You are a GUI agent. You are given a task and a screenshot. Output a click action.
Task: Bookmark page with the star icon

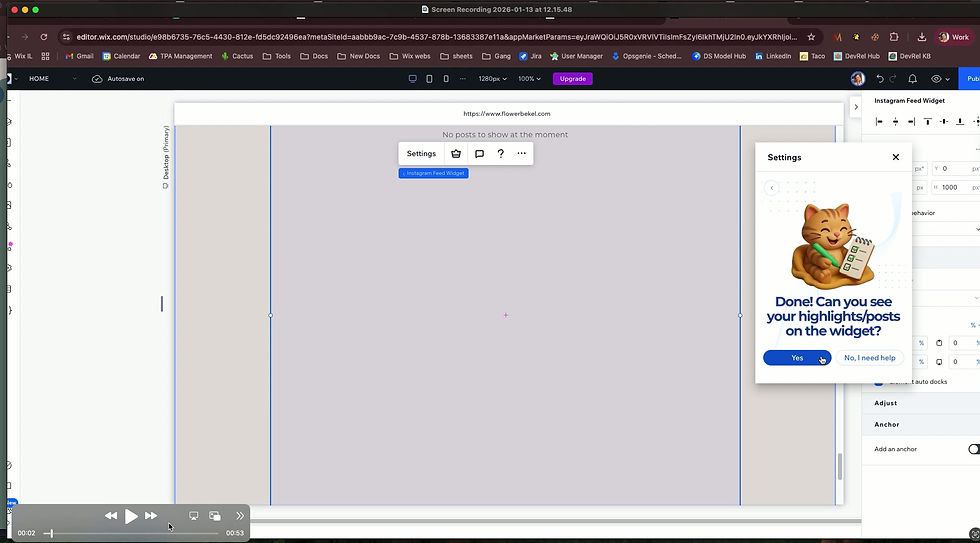click(811, 37)
